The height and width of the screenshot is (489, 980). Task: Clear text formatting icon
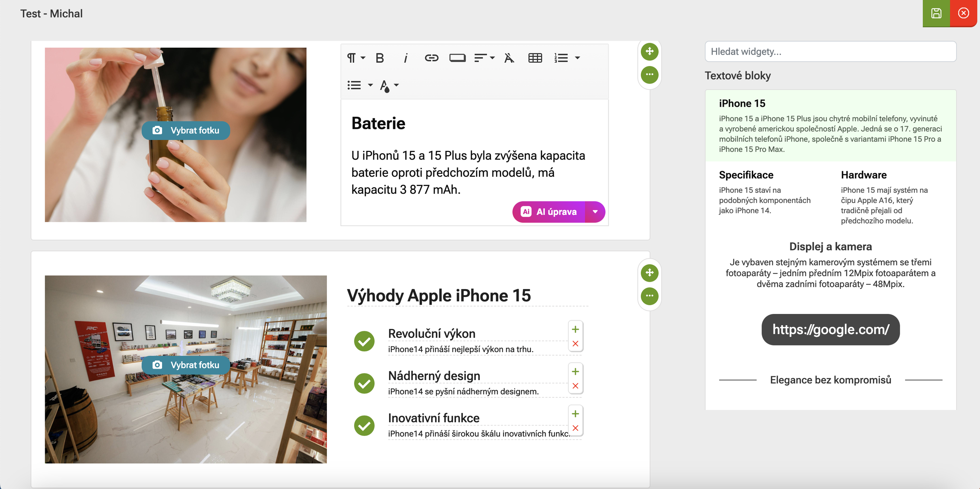pos(509,58)
